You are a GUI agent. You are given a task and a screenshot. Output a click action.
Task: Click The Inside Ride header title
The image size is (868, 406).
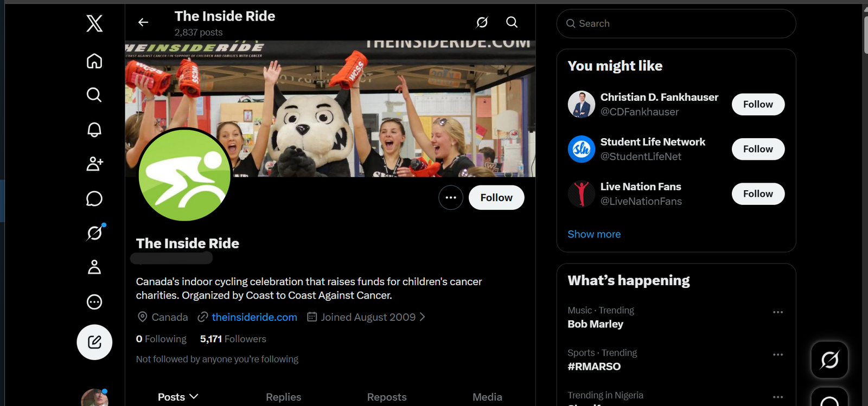pyautogui.click(x=225, y=16)
